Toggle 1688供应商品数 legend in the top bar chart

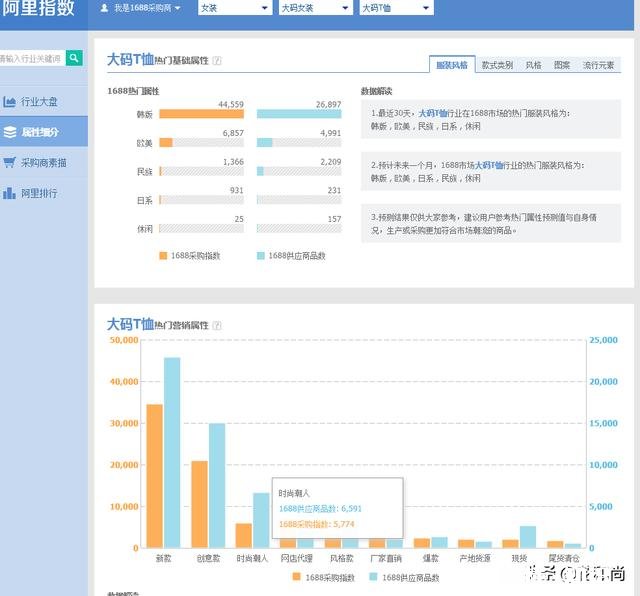(x=290, y=256)
